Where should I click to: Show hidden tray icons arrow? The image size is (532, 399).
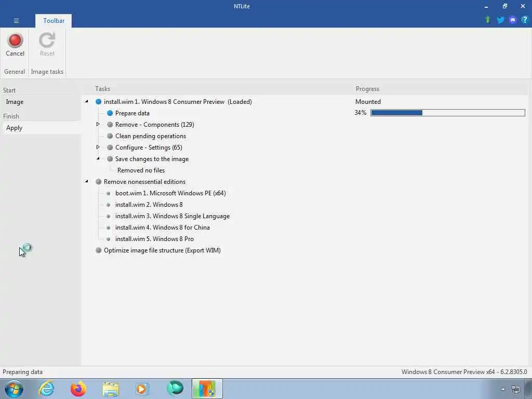(x=503, y=390)
